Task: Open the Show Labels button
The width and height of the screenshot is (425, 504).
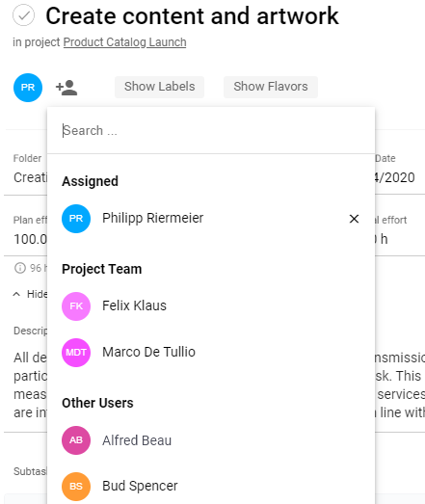Action: [x=159, y=87]
